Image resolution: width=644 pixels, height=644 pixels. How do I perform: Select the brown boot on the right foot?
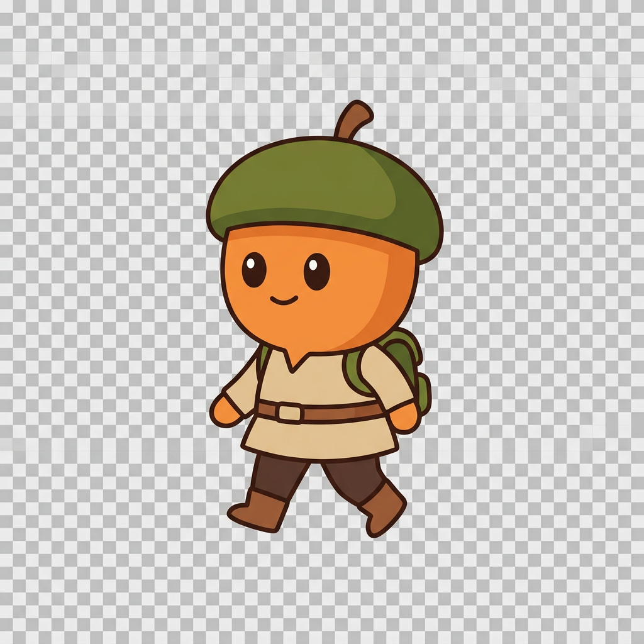point(382,509)
